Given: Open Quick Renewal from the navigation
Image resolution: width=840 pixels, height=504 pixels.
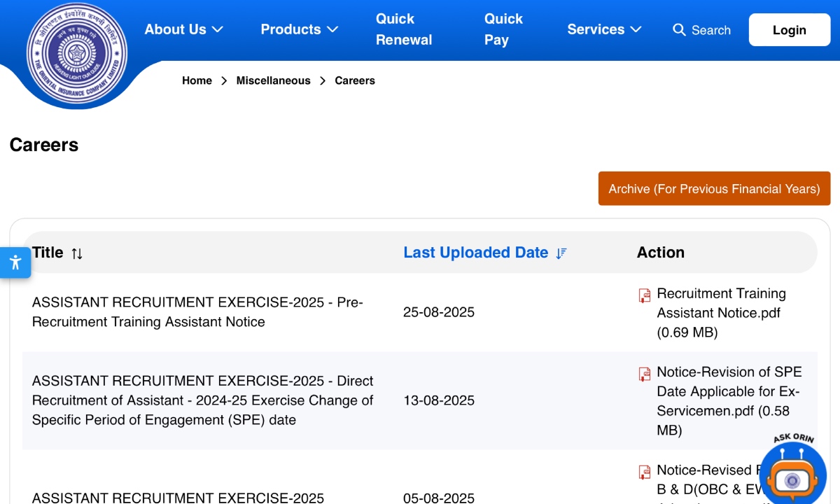Looking at the screenshot, I should click(404, 29).
